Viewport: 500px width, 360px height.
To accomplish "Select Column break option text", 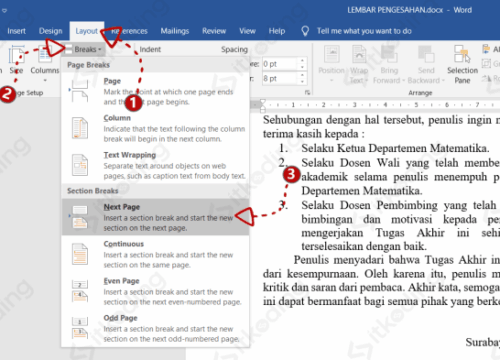I will [x=174, y=128].
